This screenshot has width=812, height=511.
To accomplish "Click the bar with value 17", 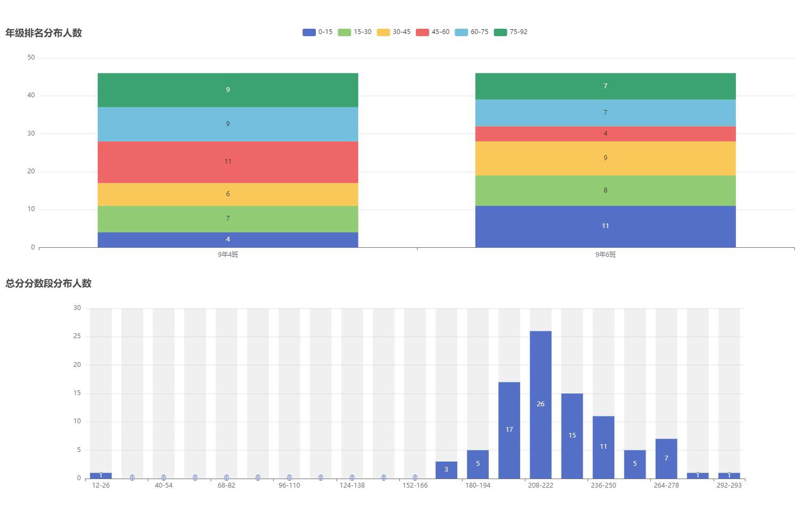I will [509, 430].
